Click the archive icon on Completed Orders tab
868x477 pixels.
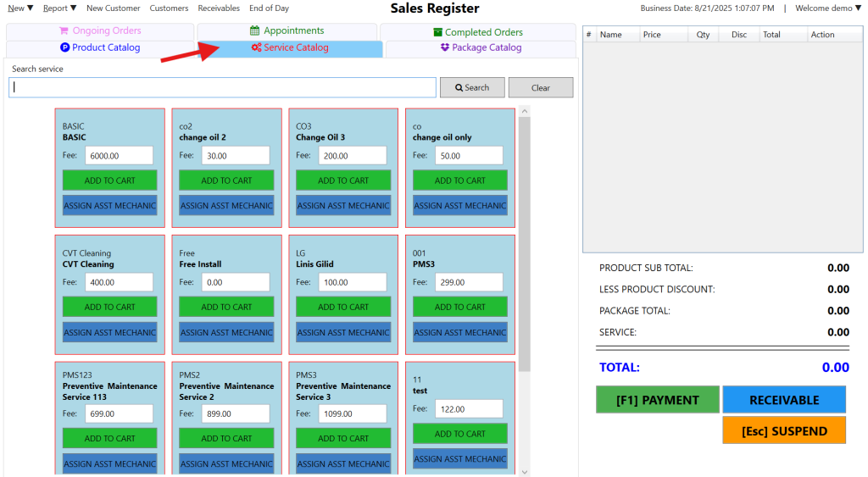coord(438,32)
